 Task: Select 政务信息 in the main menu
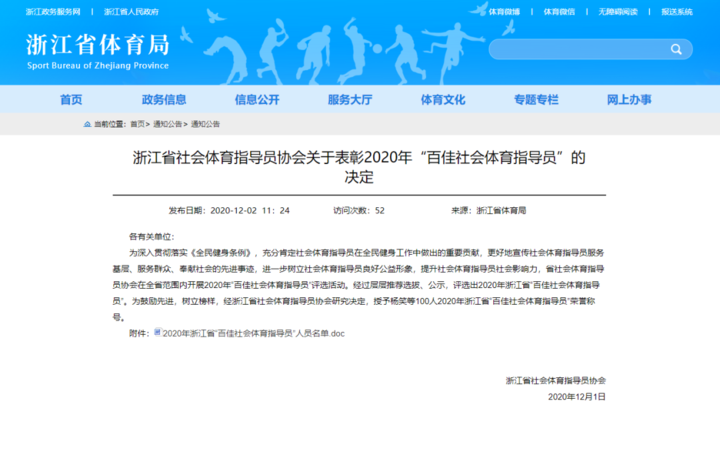click(163, 99)
